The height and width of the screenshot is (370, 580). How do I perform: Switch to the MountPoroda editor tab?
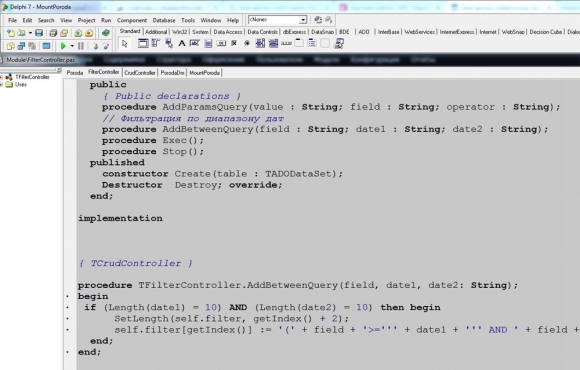[x=205, y=73]
